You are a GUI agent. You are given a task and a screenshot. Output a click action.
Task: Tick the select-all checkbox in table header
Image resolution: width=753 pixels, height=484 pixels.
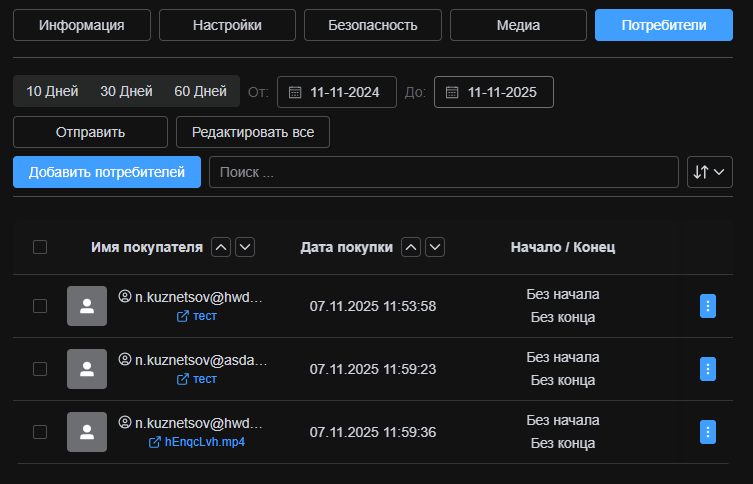pos(40,247)
